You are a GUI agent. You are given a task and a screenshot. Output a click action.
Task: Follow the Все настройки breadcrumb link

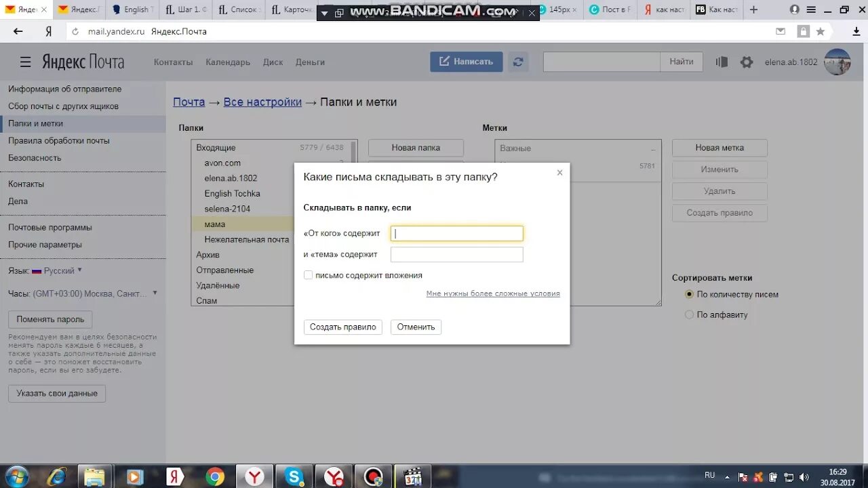tap(262, 102)
